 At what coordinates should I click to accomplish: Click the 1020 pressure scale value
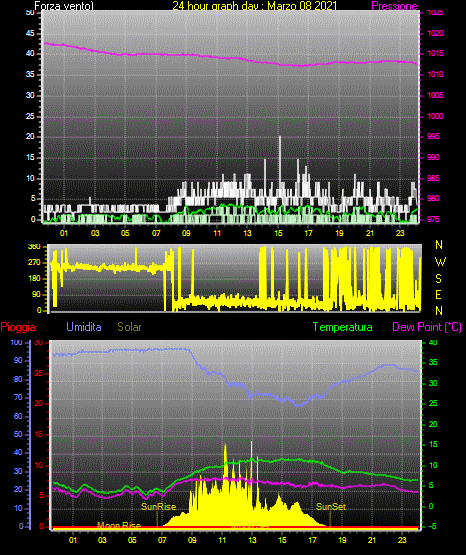[435, 33]
